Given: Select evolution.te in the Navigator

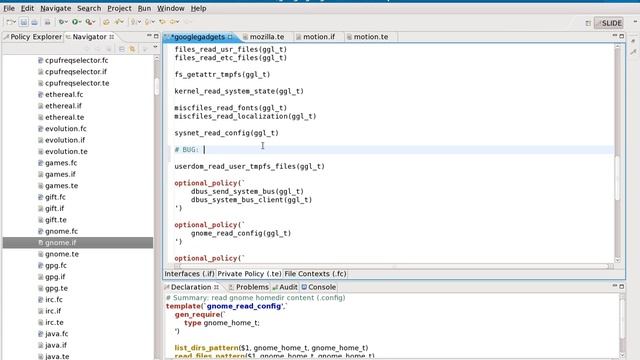Looking at the screenshot, I should coord(66,151).
